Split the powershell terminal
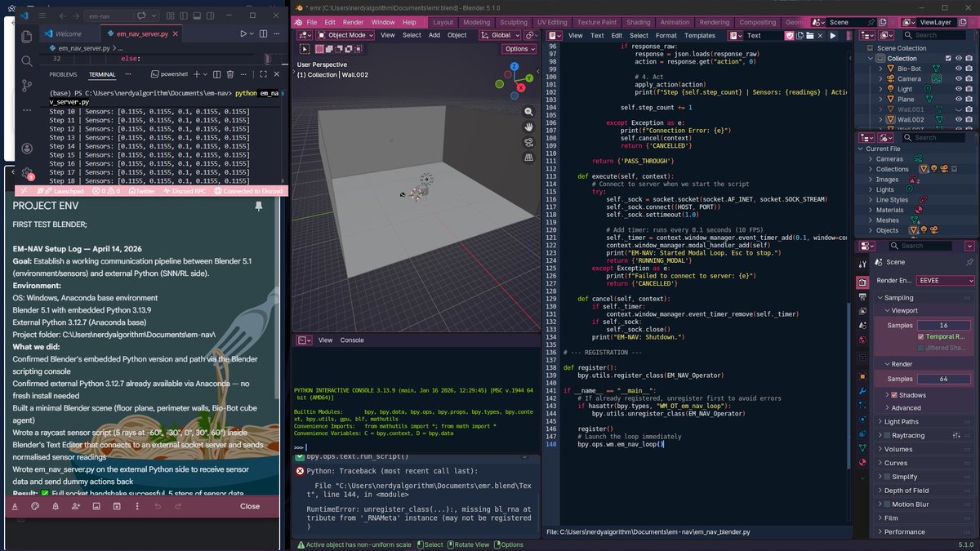 [x=216, y=74]
